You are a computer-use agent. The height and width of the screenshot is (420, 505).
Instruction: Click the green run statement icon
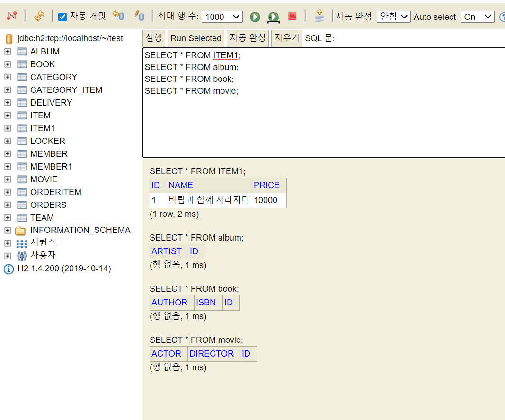(255, 17)
